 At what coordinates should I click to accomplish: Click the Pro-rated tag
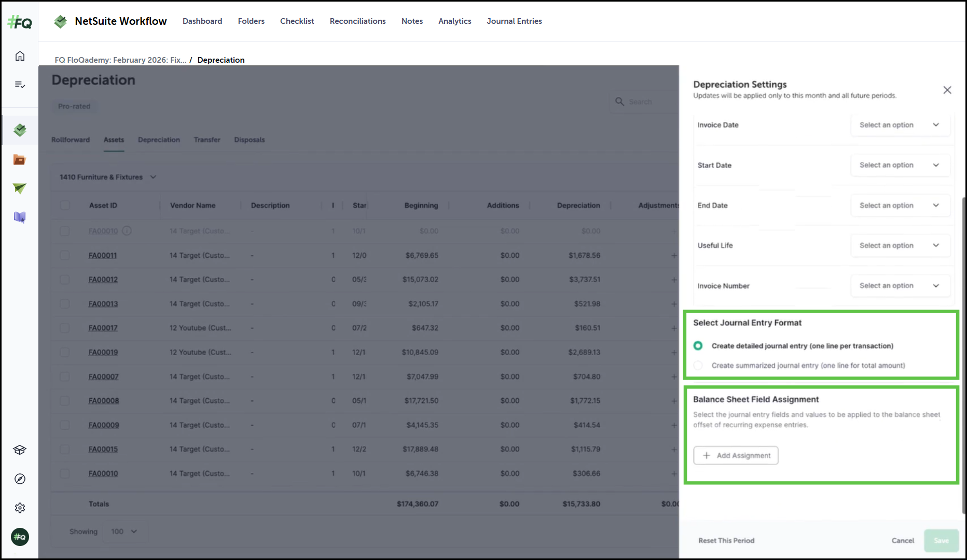(x=74, y=106)
